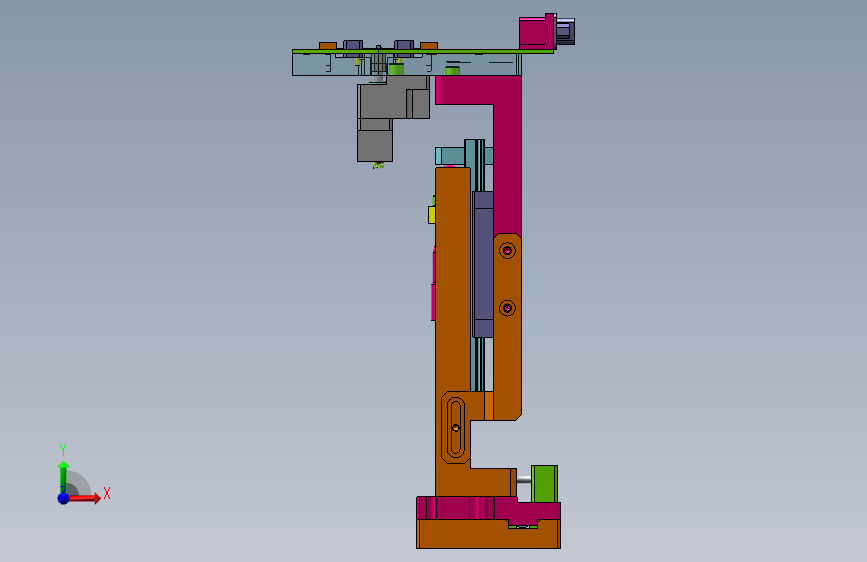This screenshot has width=867, height=562.
Task: Select the silver pin next to the green block
Action: pos(524,480)
